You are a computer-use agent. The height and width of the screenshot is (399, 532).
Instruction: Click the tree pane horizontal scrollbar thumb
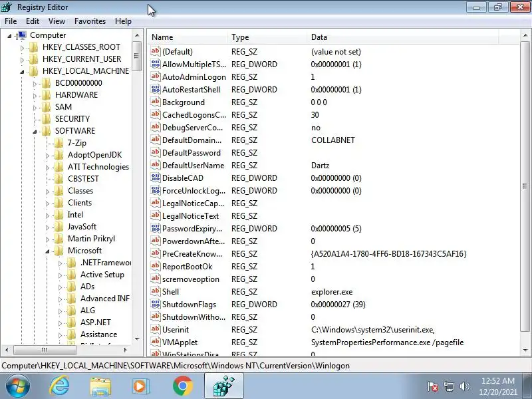pyautogui.click(x=45, y=350)
